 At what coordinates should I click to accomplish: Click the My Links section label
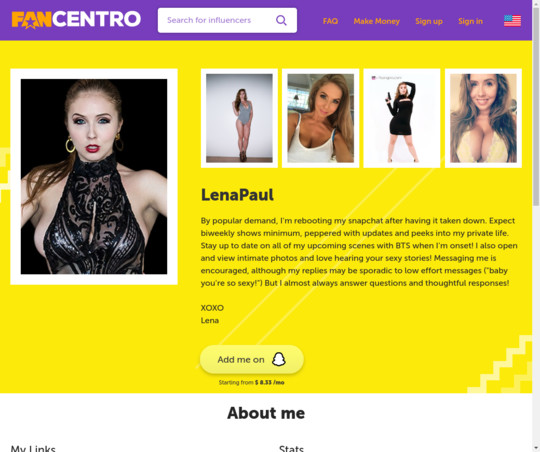(x=33, y=449)
